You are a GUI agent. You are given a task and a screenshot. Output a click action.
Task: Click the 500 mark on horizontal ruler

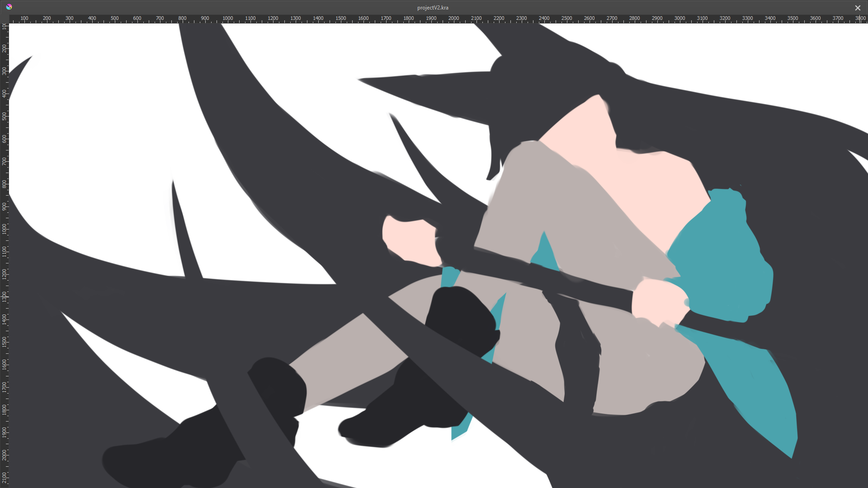click(114, 19)
